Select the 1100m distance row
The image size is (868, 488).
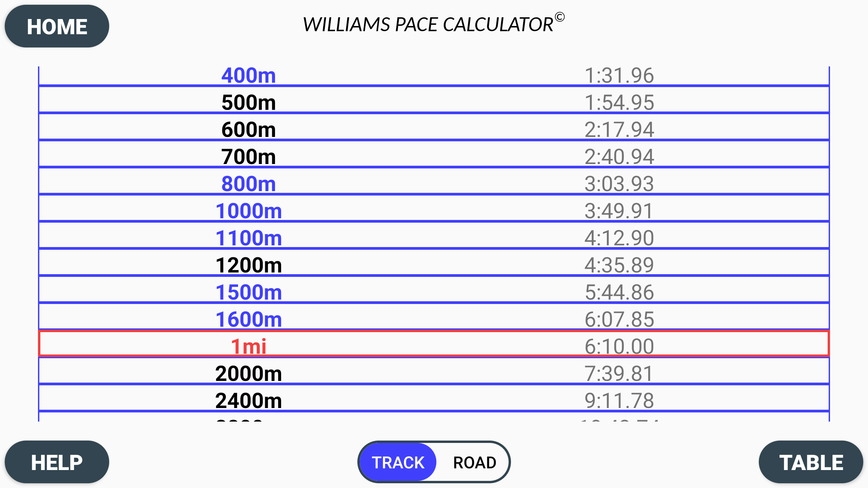249,237
